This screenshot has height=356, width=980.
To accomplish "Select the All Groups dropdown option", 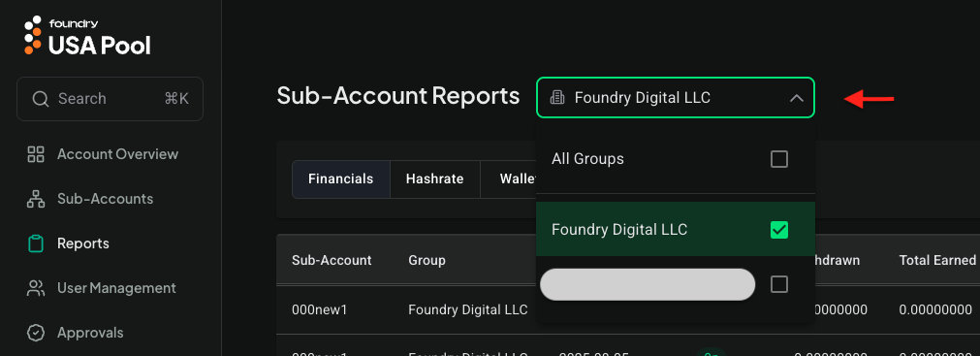I will click(675, 159).
